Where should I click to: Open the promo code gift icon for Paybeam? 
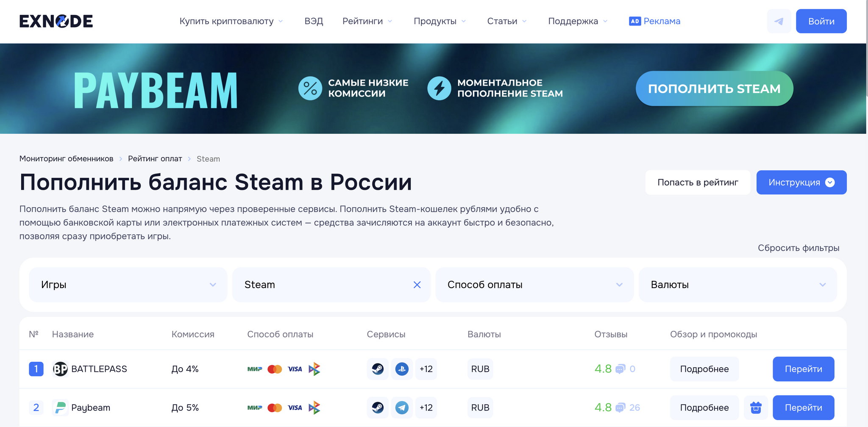click(756, 408)
